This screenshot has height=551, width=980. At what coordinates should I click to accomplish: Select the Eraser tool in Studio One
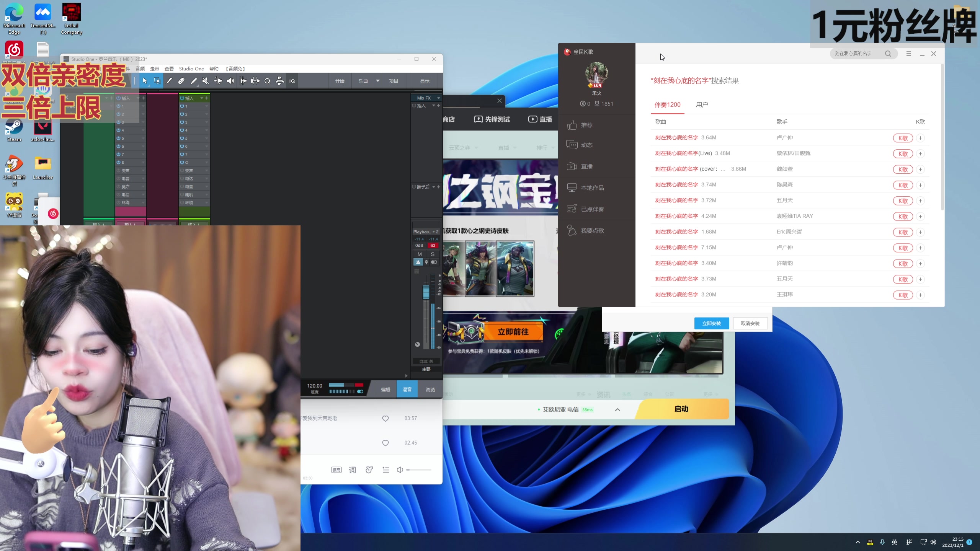tap(181, 81)
